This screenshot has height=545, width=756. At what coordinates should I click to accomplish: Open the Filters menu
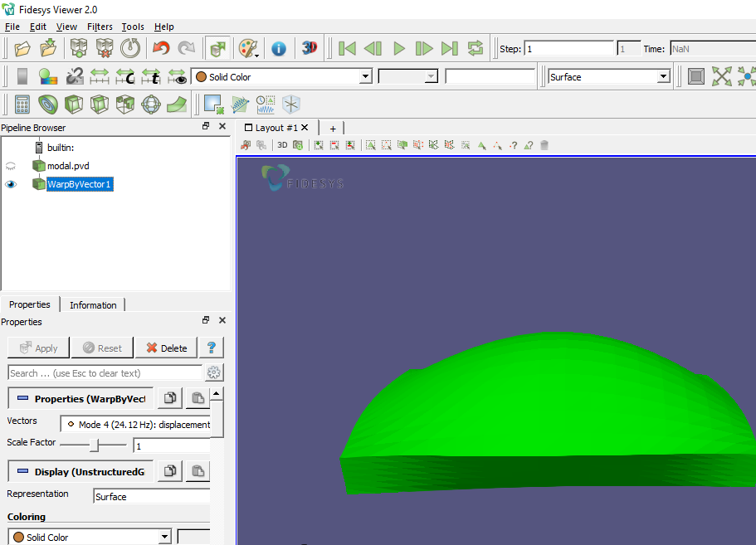(x=100, y=27)
